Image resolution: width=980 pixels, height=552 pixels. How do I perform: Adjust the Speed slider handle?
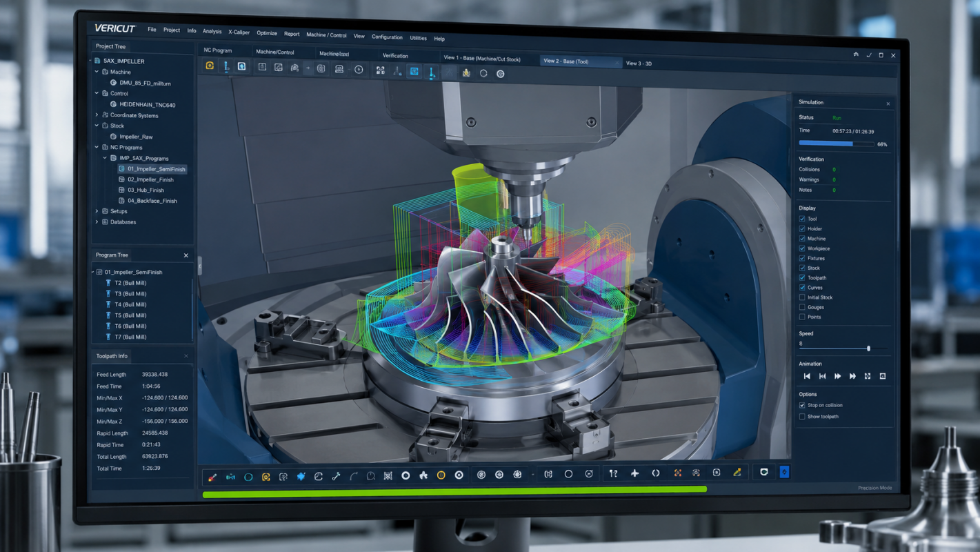tap(868, 348)
